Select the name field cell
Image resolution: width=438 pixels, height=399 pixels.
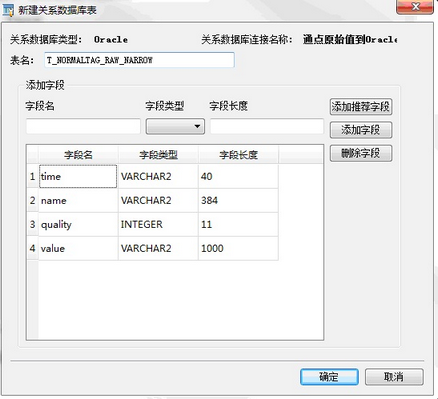tap(78, 200)
